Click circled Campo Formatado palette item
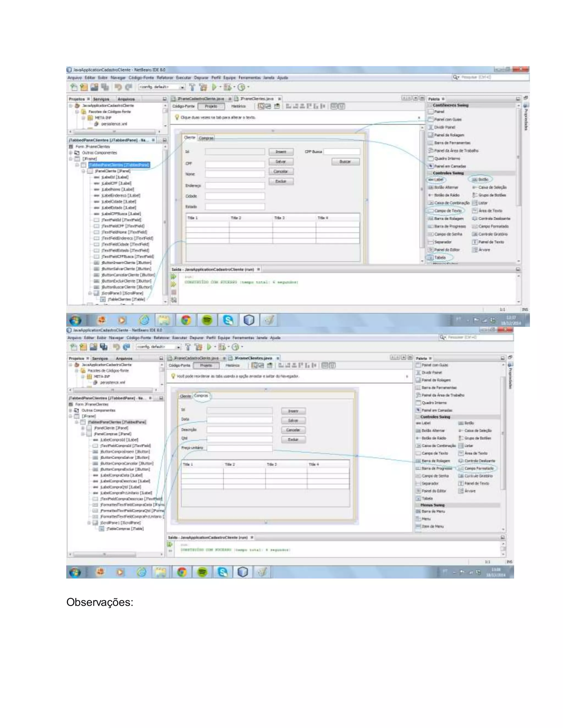 [479, 468]
